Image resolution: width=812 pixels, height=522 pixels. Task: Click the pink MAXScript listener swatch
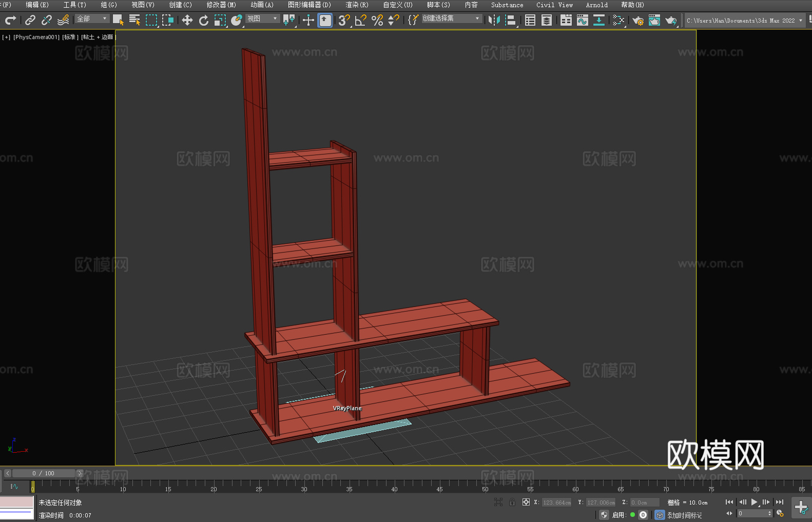(x=17, y=502)
